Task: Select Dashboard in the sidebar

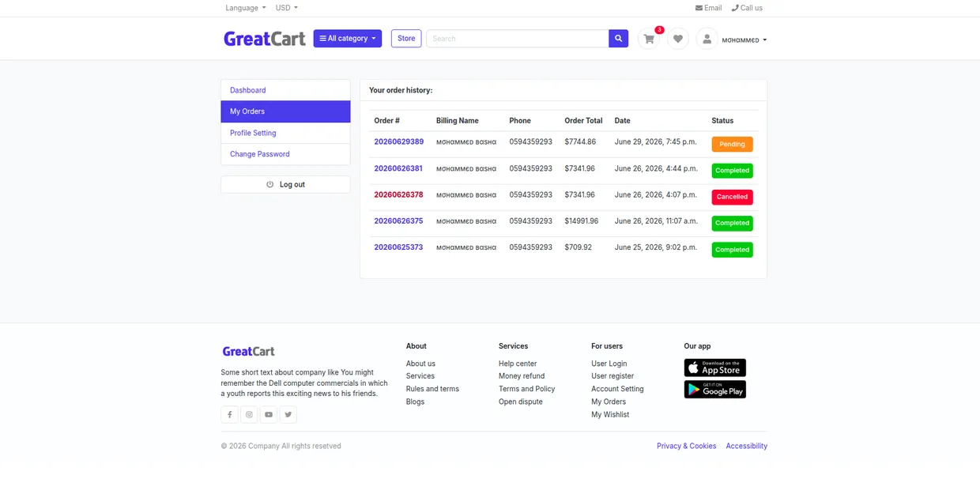Action: pos(285,90)
